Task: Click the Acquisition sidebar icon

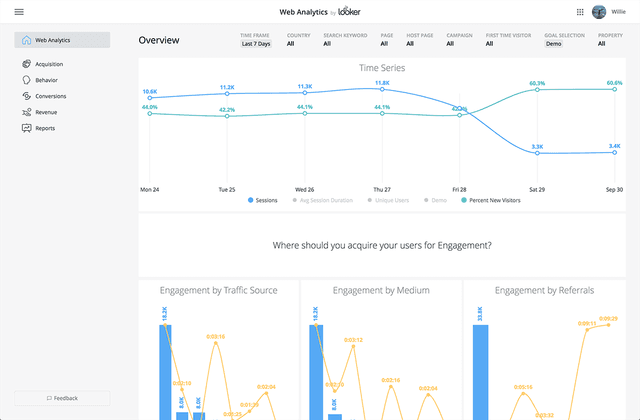Action: tap(26, 63)
